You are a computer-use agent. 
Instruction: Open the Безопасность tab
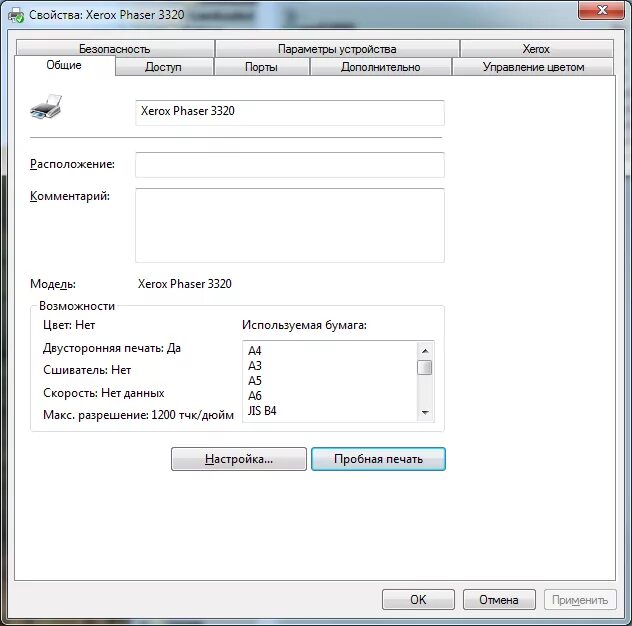click(x=115, y=49)
